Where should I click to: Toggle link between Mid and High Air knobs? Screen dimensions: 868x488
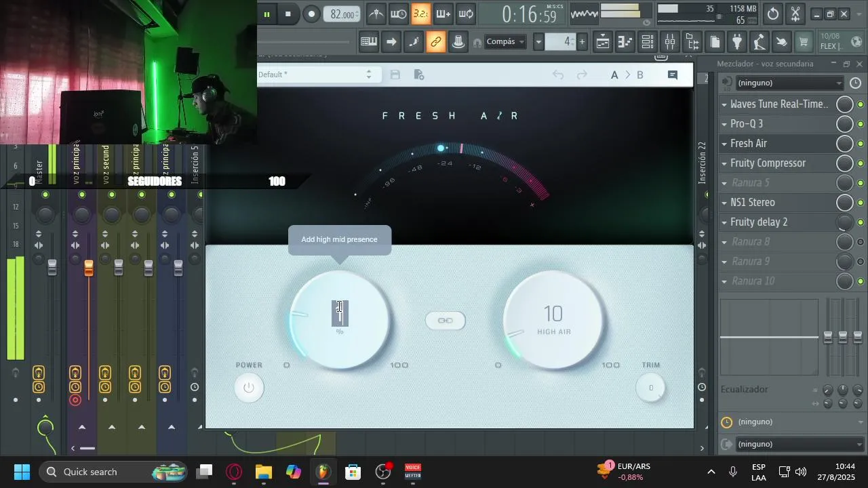(446, 321)
